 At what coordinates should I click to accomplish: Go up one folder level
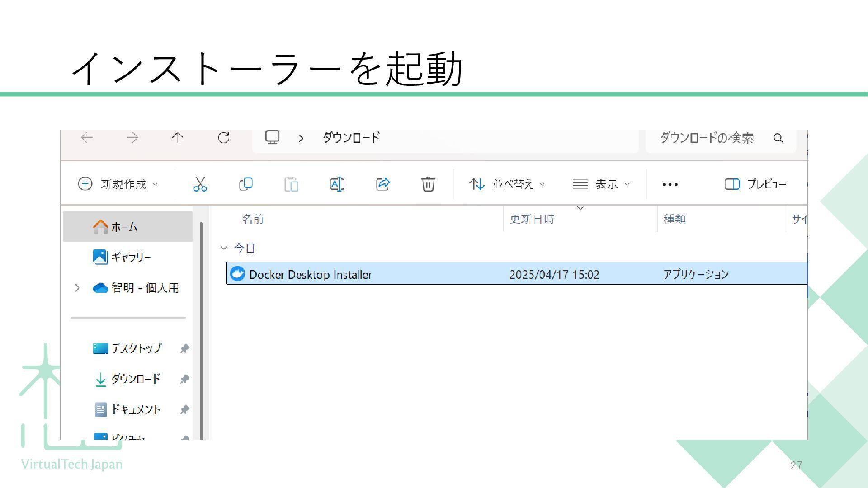coord(178,138)
